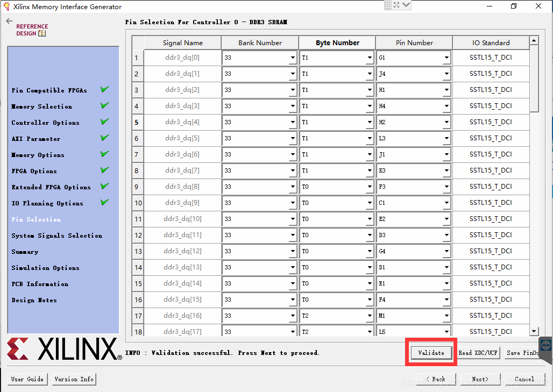Select row number 14 header
553x392 pixels.
tap(138, 268)
